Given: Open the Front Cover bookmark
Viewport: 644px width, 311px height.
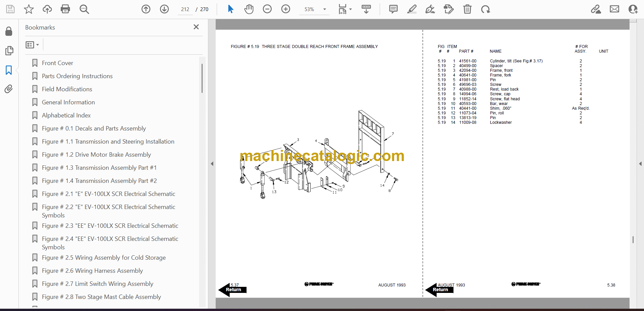Looking at the screenshot, I should (57, 63).
